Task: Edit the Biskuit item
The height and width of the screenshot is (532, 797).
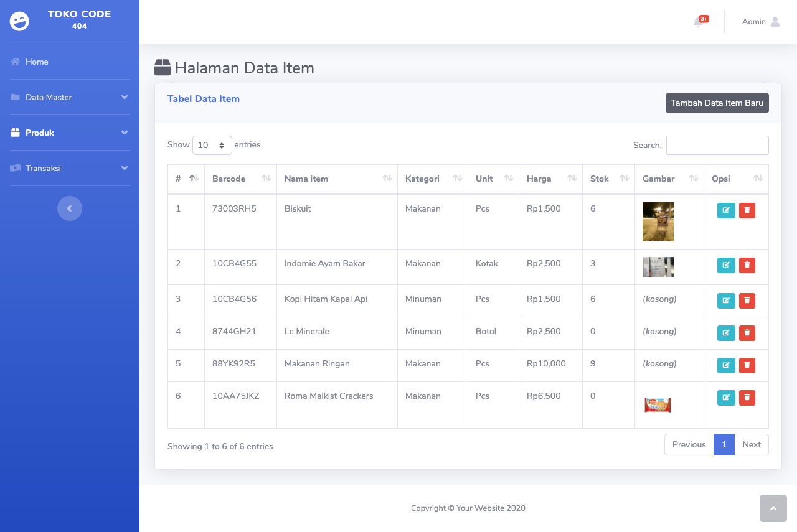Action: 726,210
